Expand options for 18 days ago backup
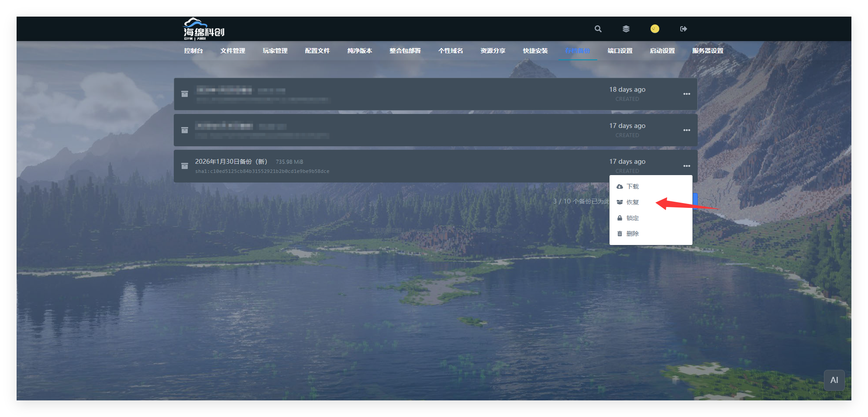Image resolution: width=868 pixels, height=417 pixels. click(686, 94)
